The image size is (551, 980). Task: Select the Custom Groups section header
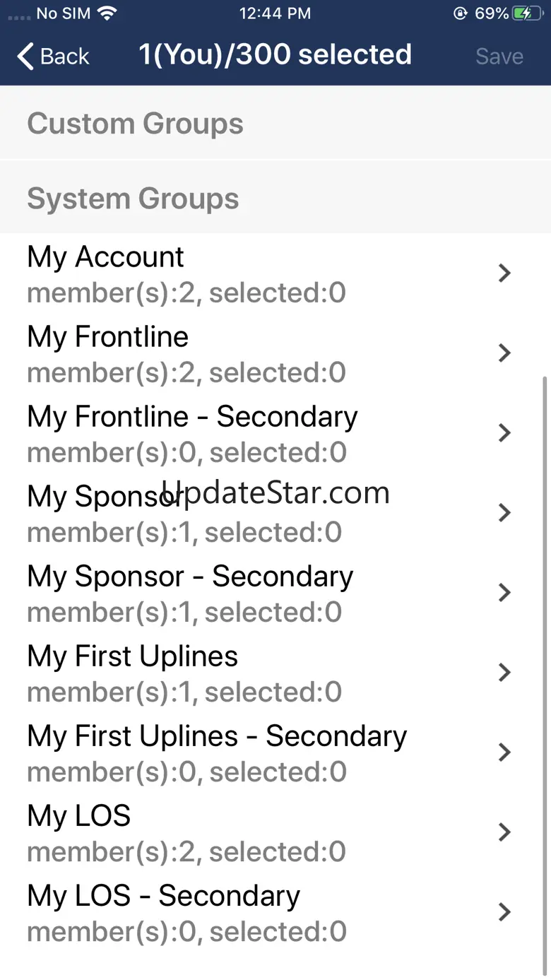coord(135,124)
